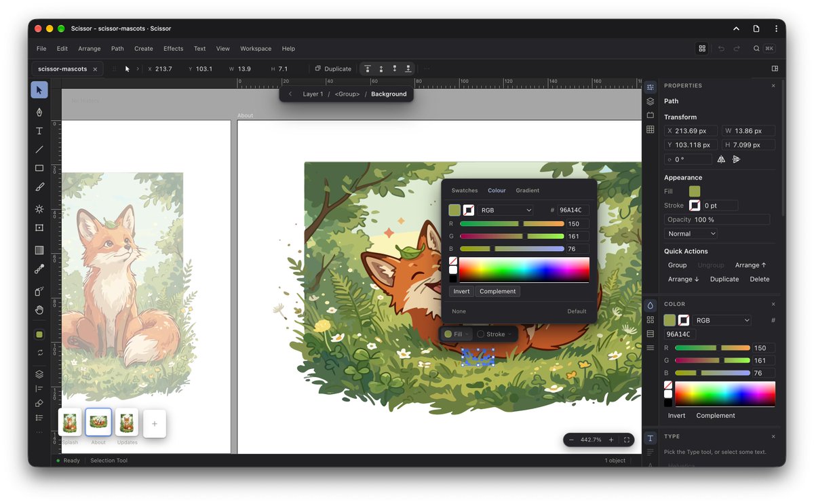Open the Layers icon in the right panel strip
Viewport: 814px width, 504px height.
(651, 101)
